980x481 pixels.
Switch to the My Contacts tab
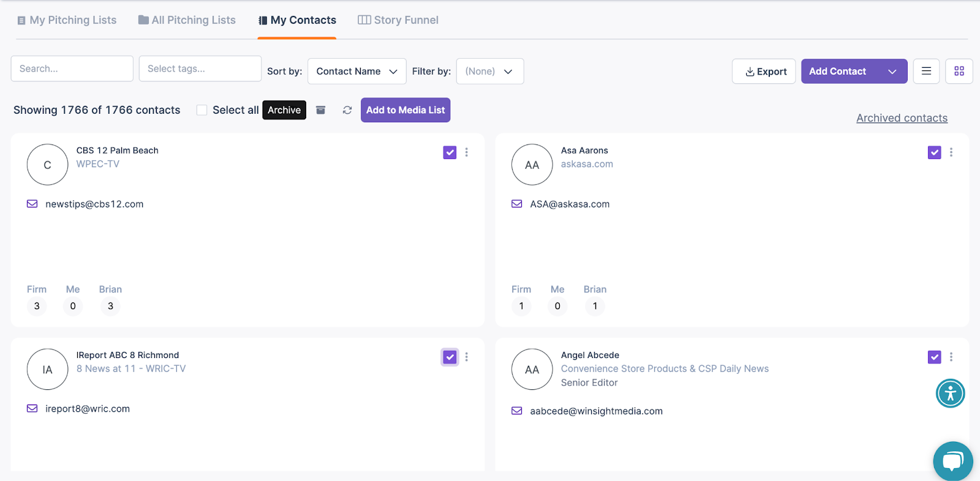297,20
